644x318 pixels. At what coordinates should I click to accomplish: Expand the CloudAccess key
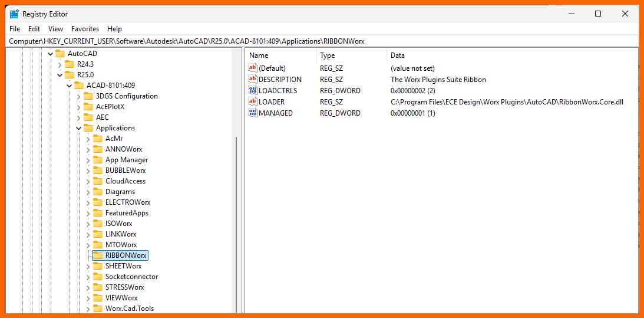[x=88, y=182]
